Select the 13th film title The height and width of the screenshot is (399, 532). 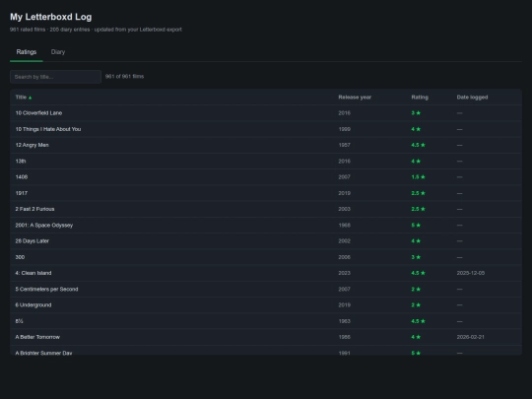21,161
